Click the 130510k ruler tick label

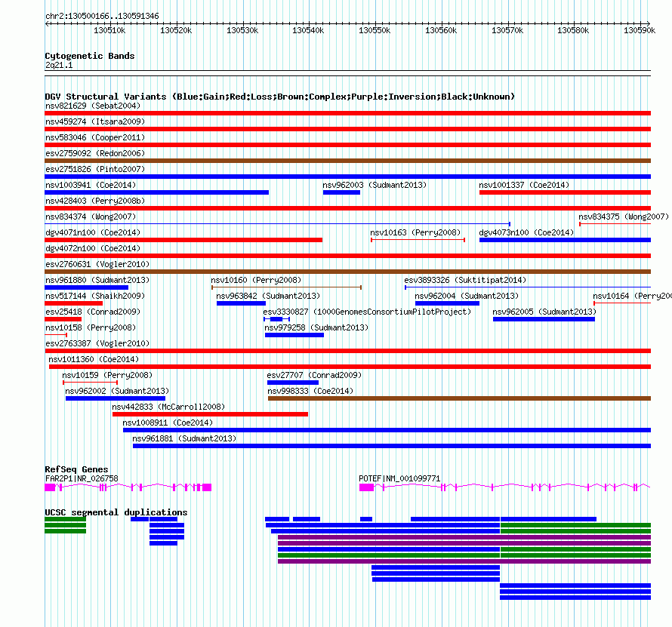(109, 30)
